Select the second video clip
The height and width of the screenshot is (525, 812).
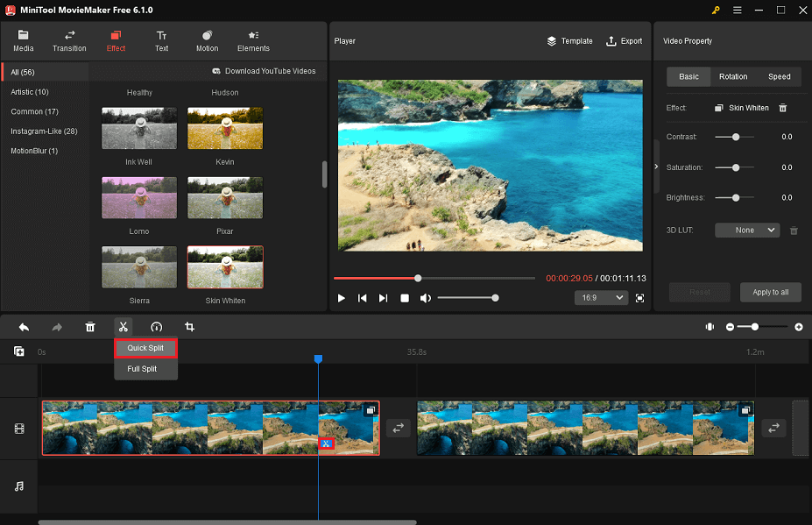coord(586,428)
